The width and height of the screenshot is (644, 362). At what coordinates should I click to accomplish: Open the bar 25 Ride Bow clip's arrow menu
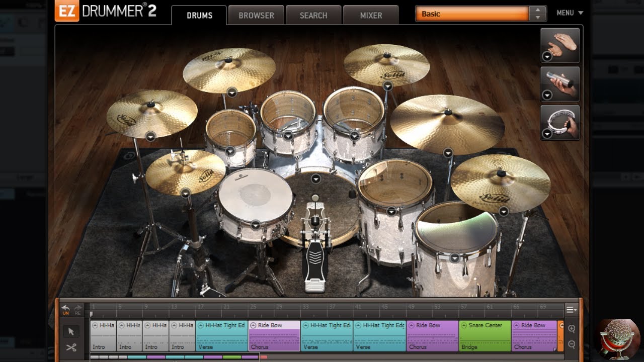[x=253, y=325]
